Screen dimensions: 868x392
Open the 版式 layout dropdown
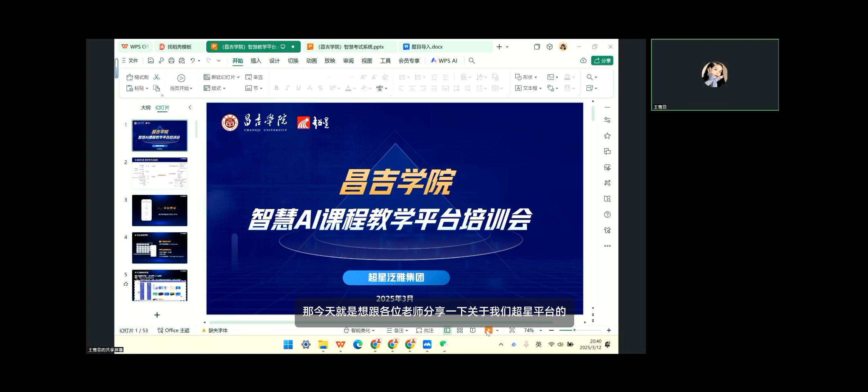[224, 88]
